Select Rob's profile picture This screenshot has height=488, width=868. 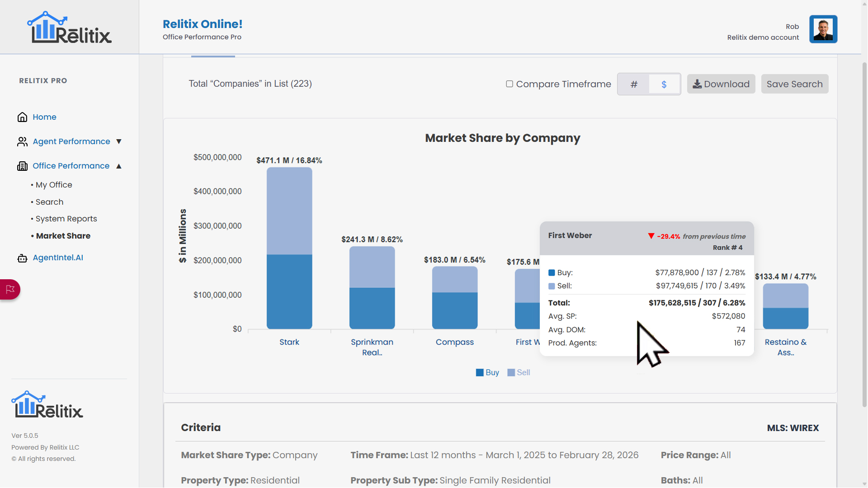click(823, 29)
